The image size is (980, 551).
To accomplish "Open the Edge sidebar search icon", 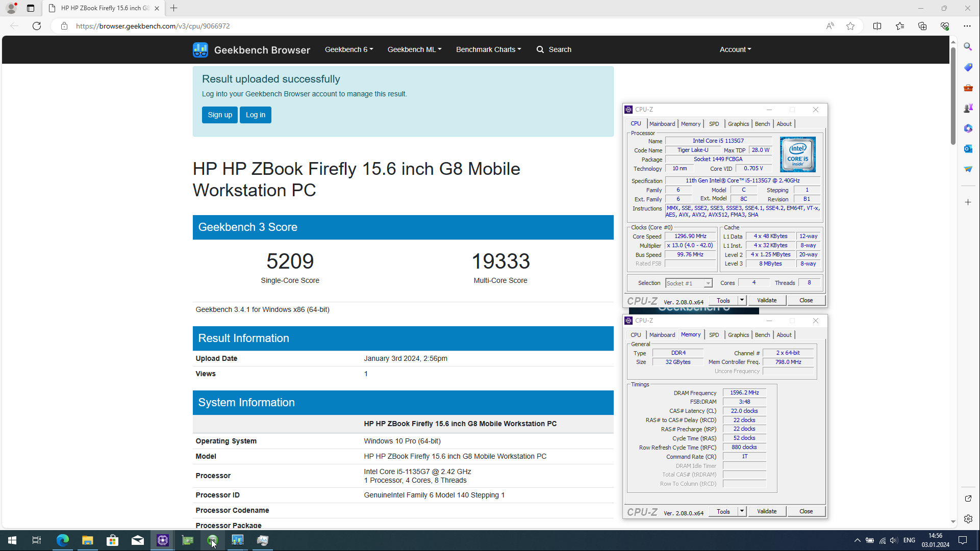I will 968,47.
